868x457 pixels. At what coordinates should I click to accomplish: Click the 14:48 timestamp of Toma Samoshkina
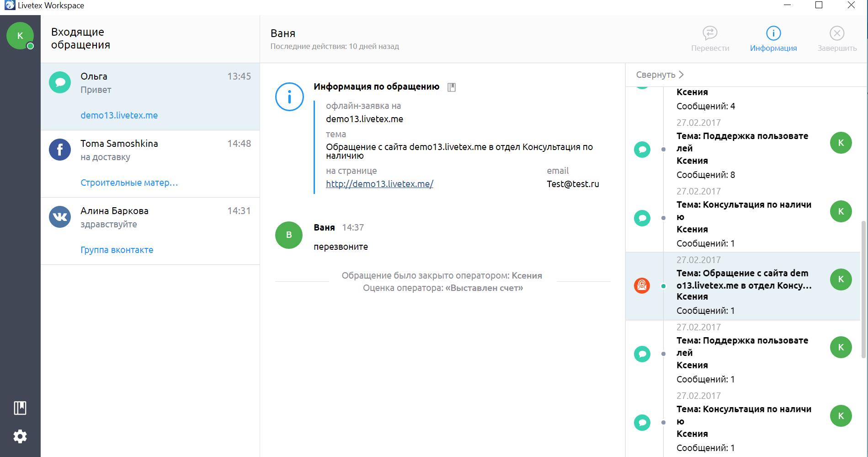(239, 144)
